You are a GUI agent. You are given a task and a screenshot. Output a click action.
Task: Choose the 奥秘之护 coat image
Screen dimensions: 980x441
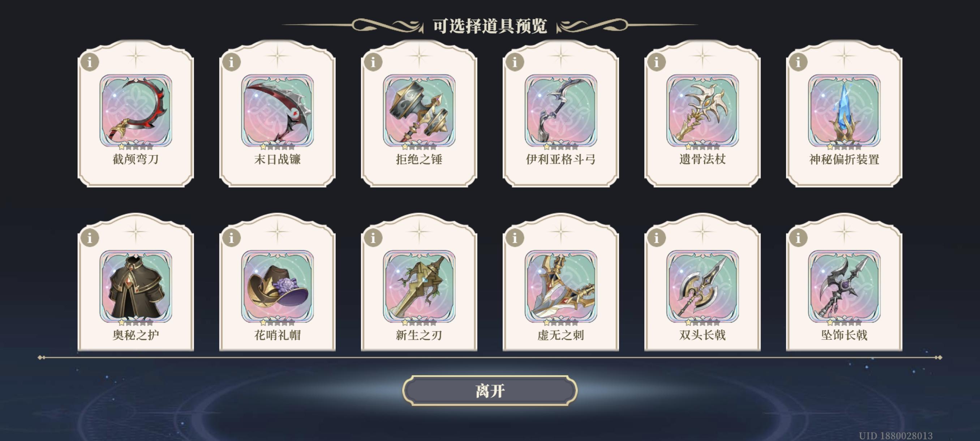click(136, 287)
